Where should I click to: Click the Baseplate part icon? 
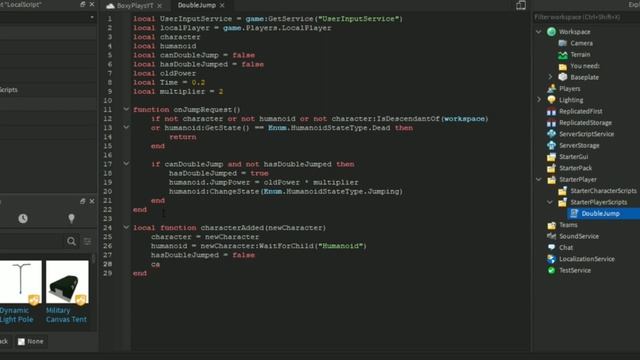coord(563,77)
